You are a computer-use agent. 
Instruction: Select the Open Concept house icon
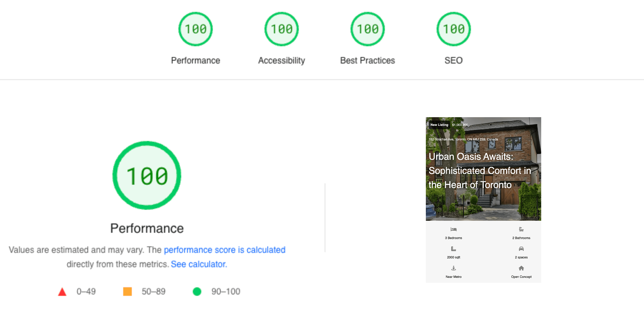pos(521,268)
